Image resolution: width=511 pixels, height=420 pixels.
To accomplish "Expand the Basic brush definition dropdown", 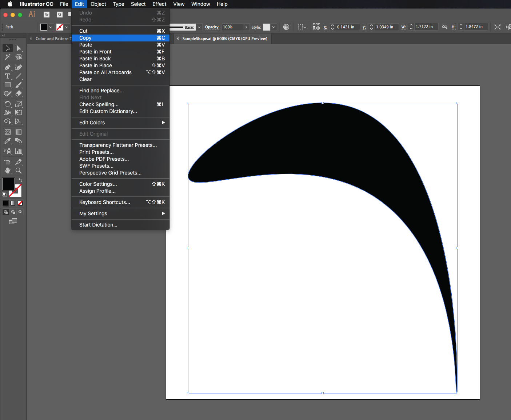I will (x=199, y=27).
